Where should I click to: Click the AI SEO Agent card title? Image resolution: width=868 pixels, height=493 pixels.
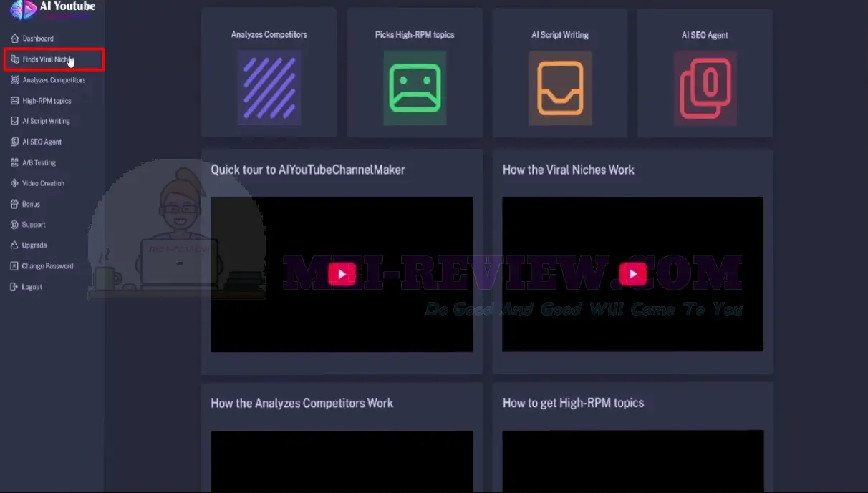pos(705,34)
